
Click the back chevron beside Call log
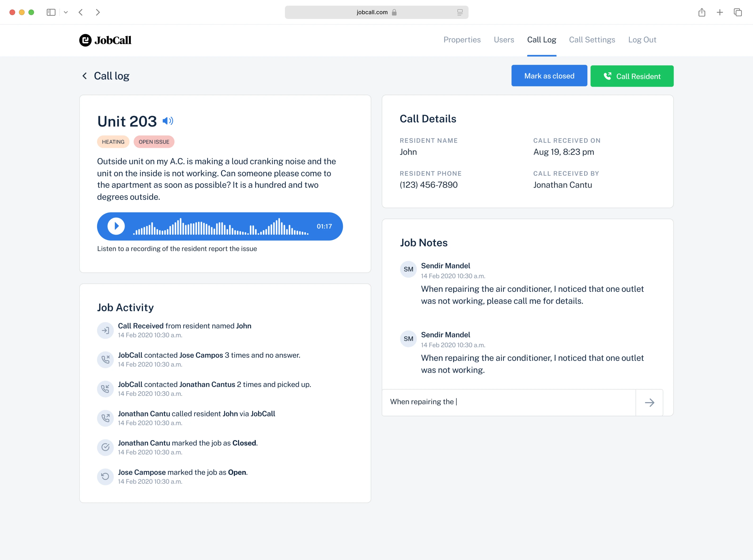[x=84, y=76]
